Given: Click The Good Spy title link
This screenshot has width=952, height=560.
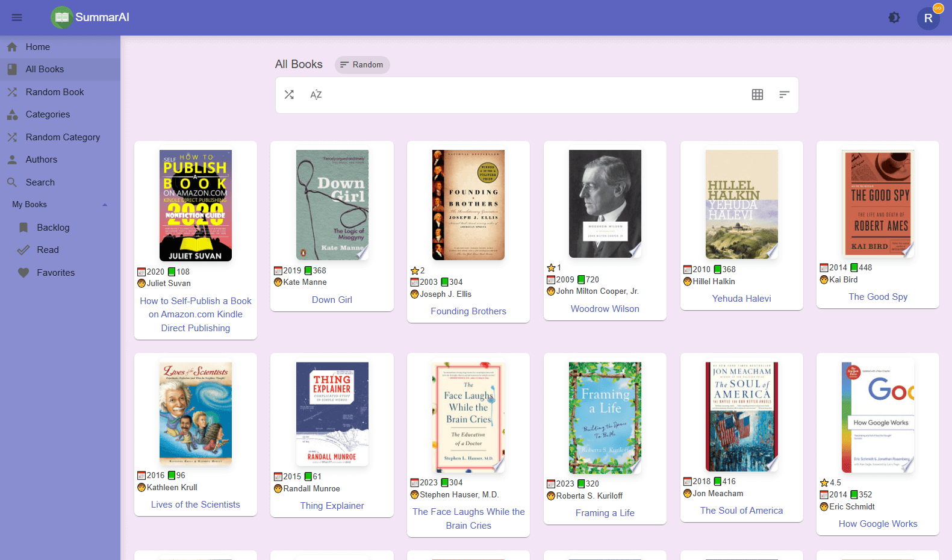Looking at the screenshot, I should click(x=878, y=297).
